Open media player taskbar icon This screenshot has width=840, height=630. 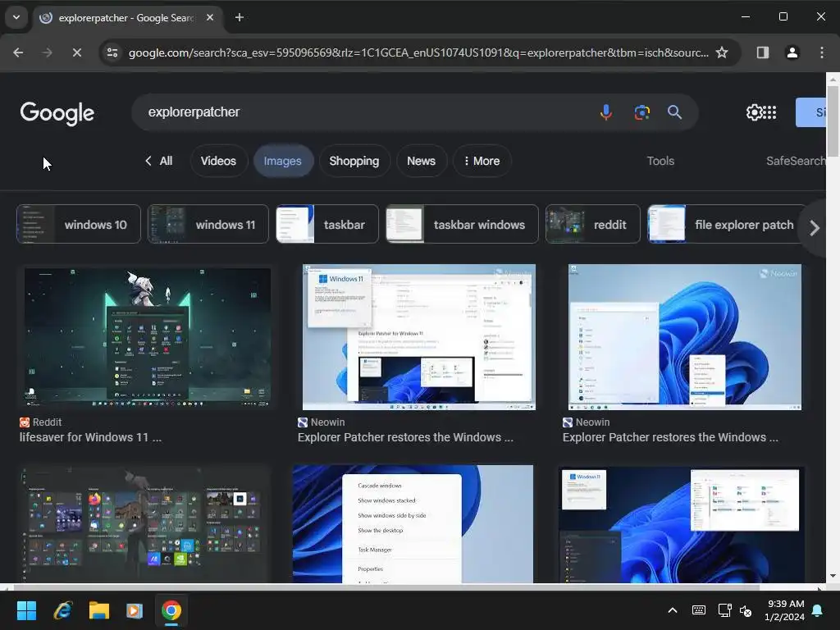click(x=135, y=610)
